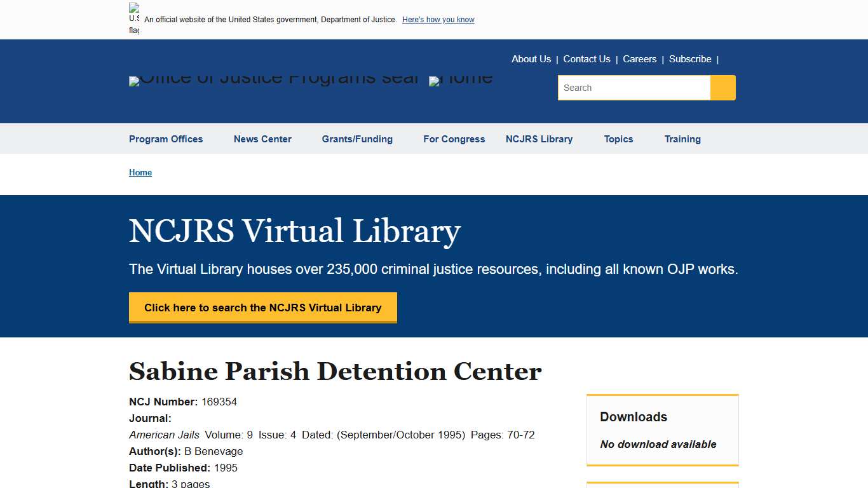Viewport: 868px width, 488px height.
Task: Click inside the Search input box
Action: [x=634, y=88]
